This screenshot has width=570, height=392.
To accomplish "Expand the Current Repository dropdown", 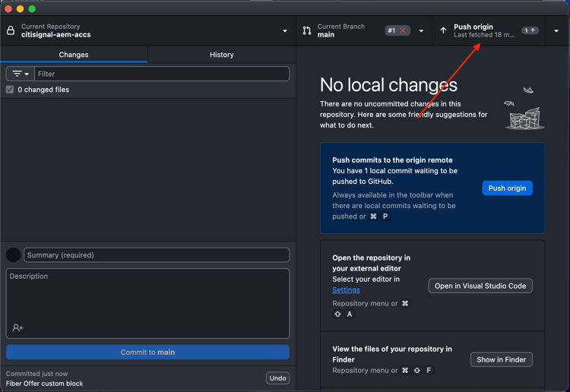I will 285,31.
